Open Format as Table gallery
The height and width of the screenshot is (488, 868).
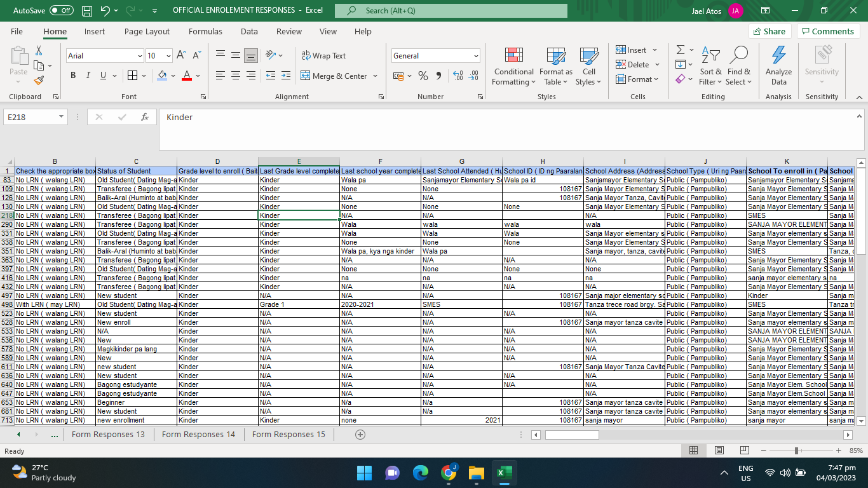pos(556,66)
